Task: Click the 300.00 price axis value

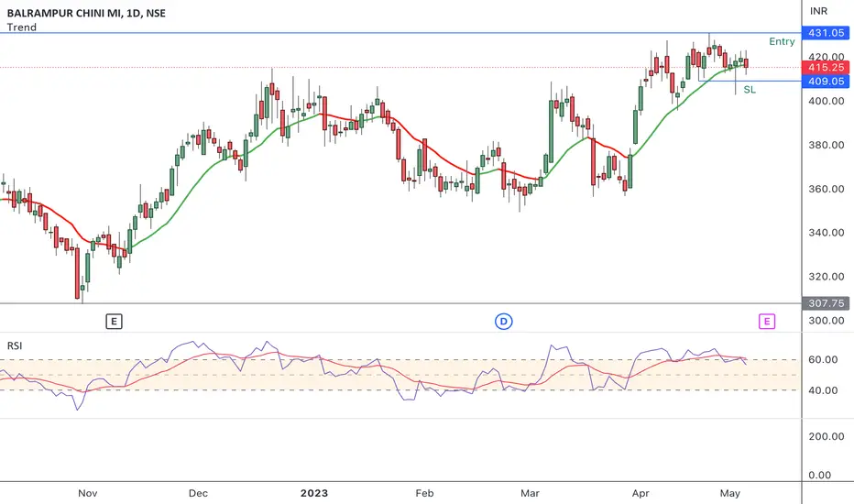Action: click(827, 321)
